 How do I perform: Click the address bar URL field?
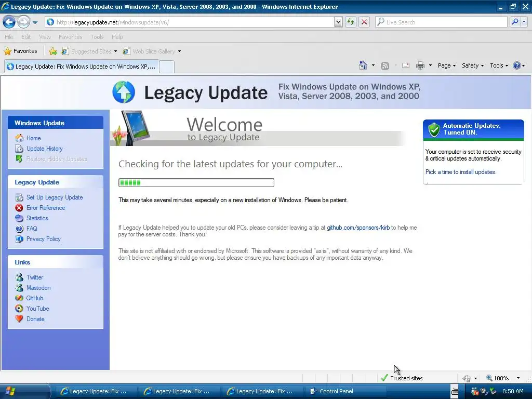click(189, 22)
